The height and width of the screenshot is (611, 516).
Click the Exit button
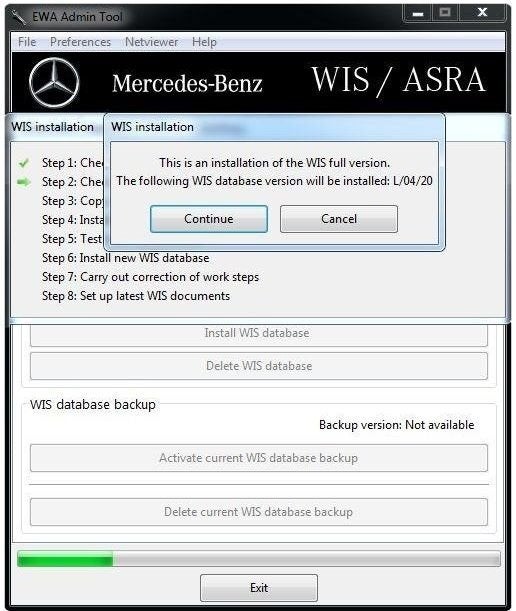pos(259,588)
